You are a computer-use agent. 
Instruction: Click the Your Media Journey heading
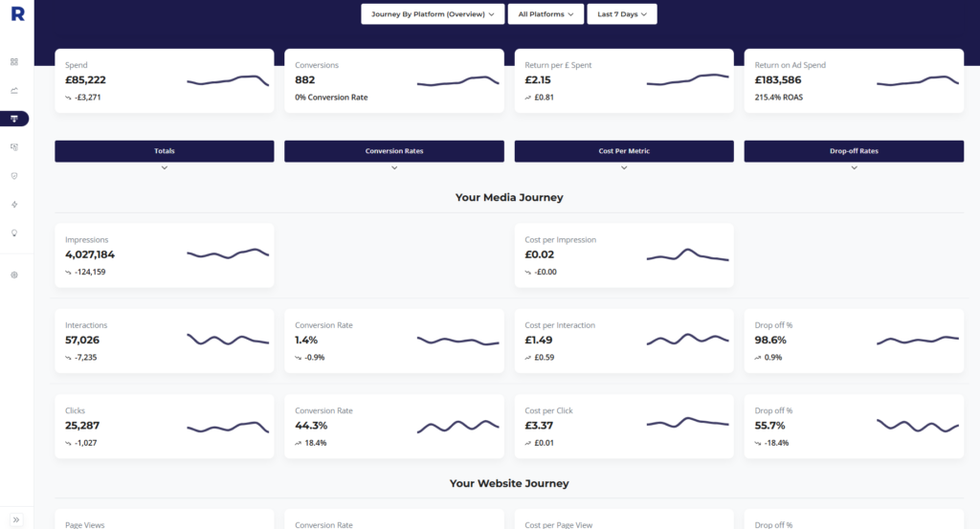point(509,197)
